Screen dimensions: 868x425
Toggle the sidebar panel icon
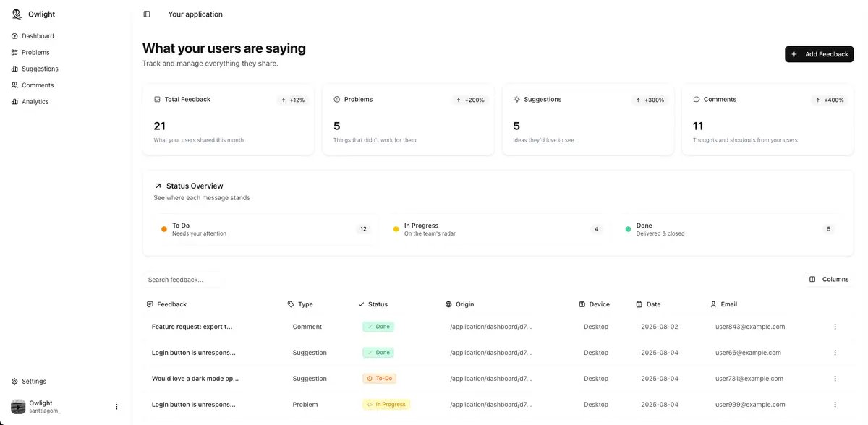point(147,14)
